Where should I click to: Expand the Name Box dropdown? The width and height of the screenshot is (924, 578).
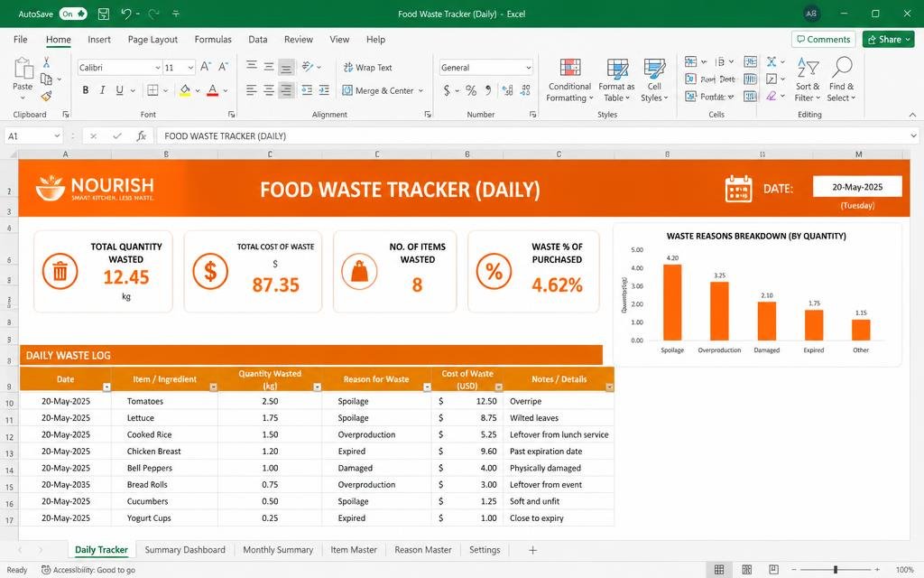(57, 135)
